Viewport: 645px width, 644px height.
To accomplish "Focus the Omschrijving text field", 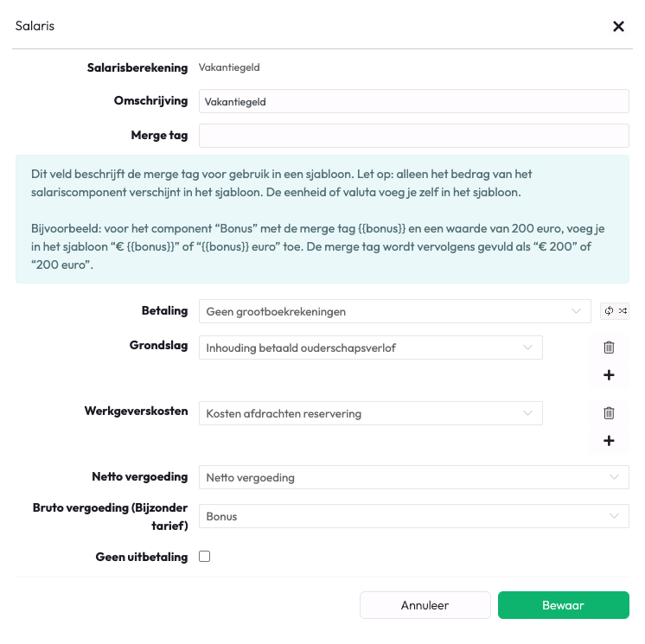I will coord(413,101).
